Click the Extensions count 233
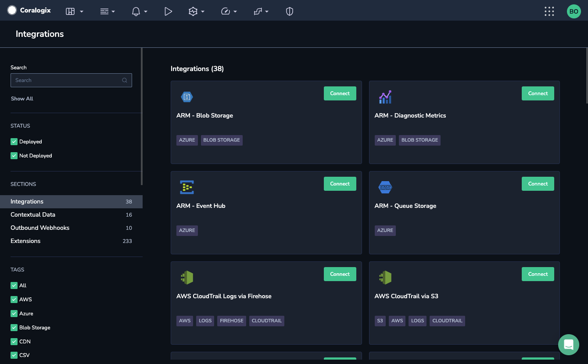Viewport: 588px width, 364px height. coord(127,241)
